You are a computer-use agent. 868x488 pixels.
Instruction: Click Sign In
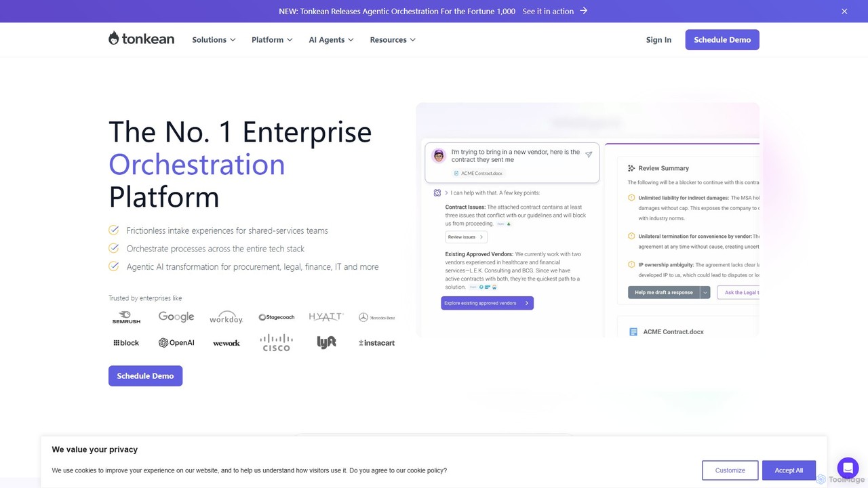(x=658, y=40)
